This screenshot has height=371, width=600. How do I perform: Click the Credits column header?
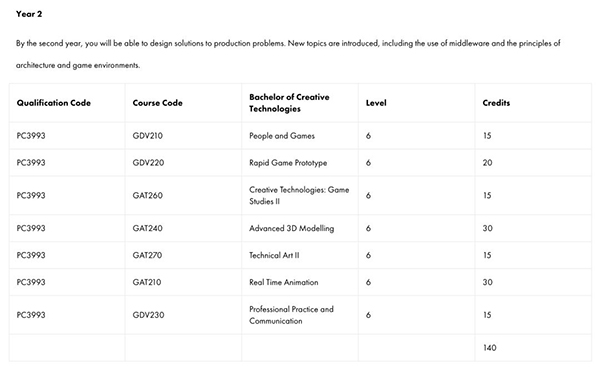click(496, 103)
